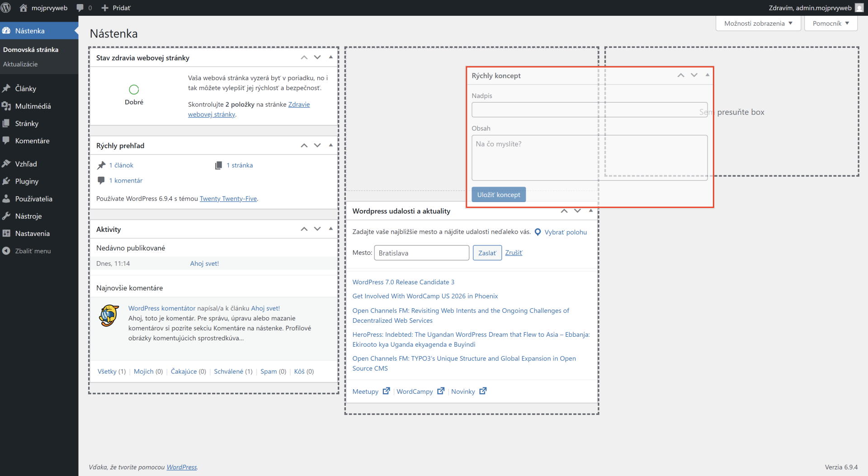Move Wordpress udalosti box down
This screenshot has height=476, width=868.
coord(577,211)
